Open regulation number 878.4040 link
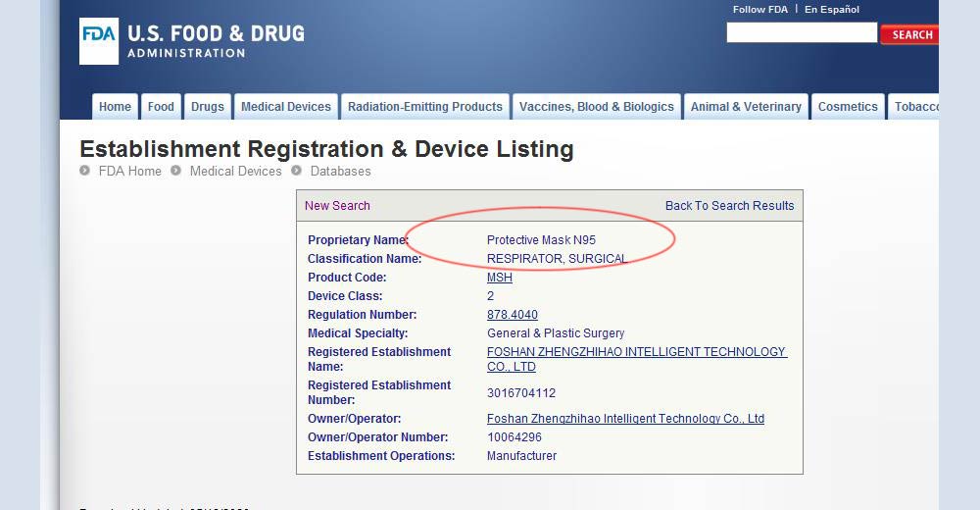 (513, 315)
